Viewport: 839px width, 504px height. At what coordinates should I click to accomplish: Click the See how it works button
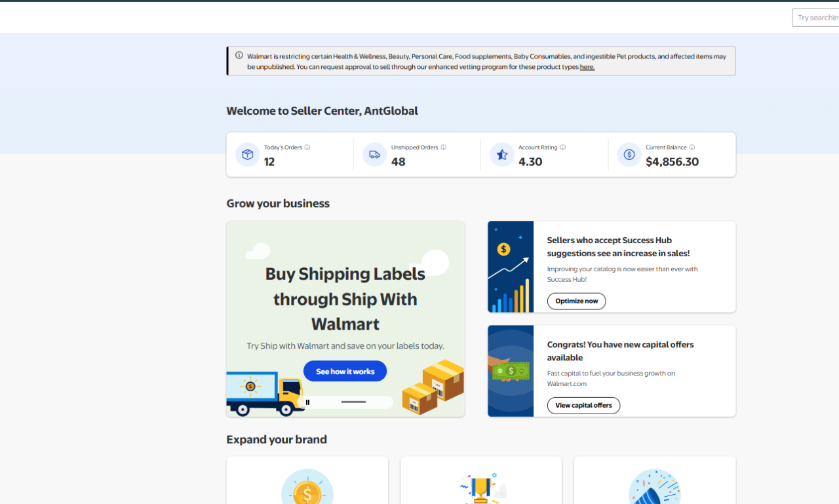[345, 372]
